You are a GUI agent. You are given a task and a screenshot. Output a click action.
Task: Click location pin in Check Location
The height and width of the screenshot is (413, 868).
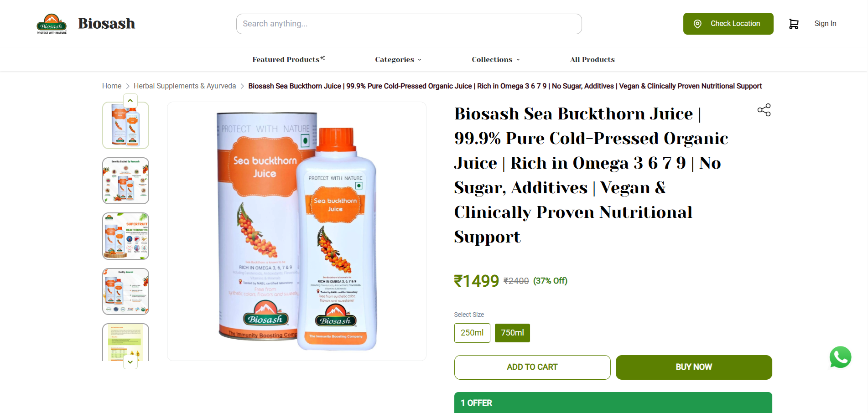coord(697,24)
